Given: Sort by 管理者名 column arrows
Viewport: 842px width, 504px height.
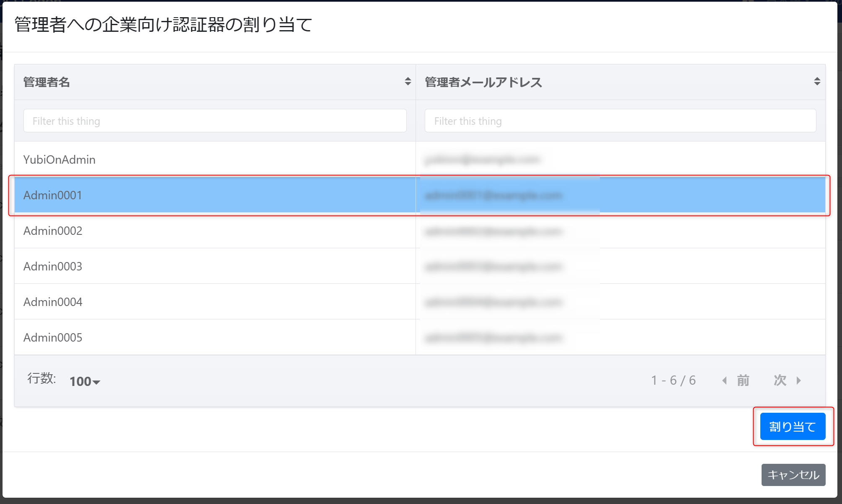Looking at the screenshot, I should (x=408, y=82).
